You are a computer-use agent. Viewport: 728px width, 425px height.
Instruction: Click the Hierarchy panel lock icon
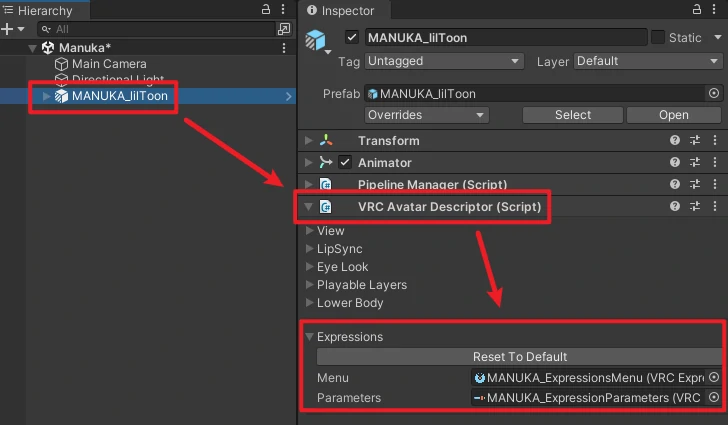(265, 9)
